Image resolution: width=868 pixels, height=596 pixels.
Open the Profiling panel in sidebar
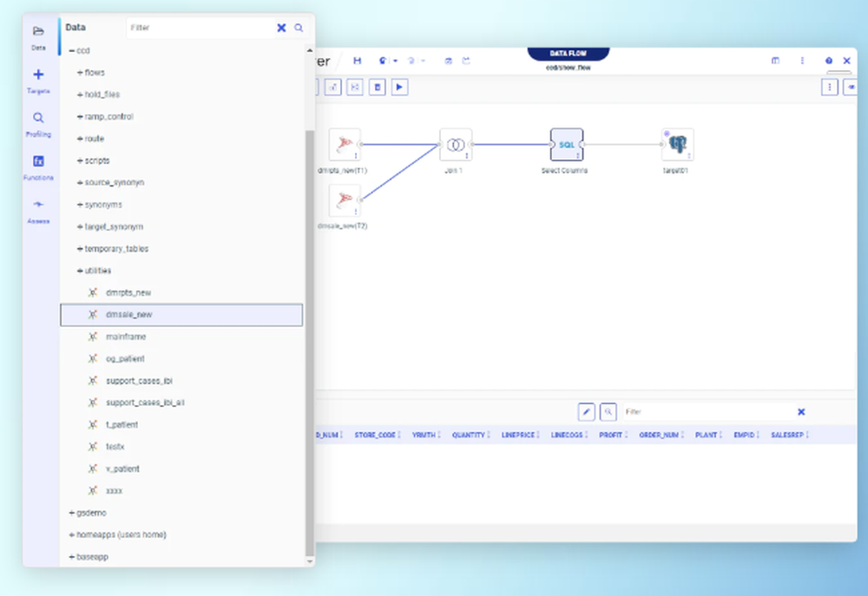coord(38,124)
